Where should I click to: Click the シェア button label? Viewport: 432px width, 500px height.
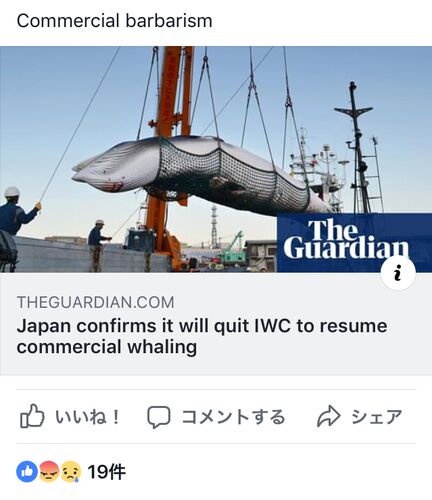pos(377,417)
